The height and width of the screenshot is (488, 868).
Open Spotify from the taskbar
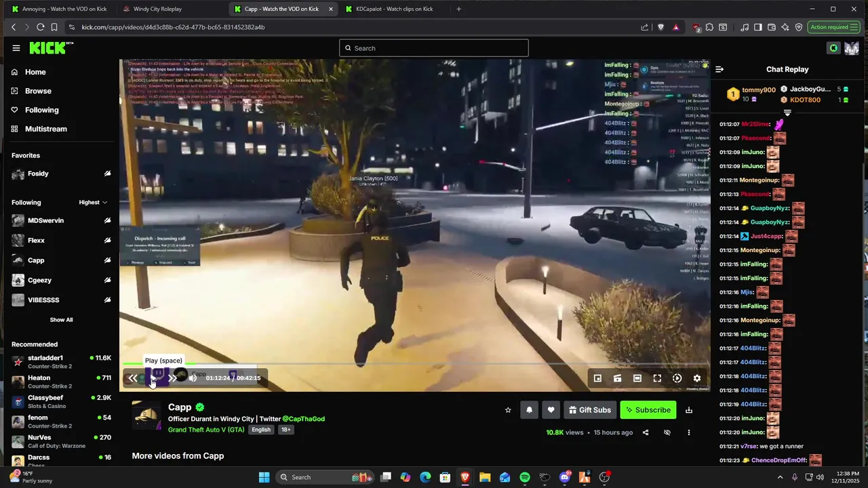coord(525,477)
